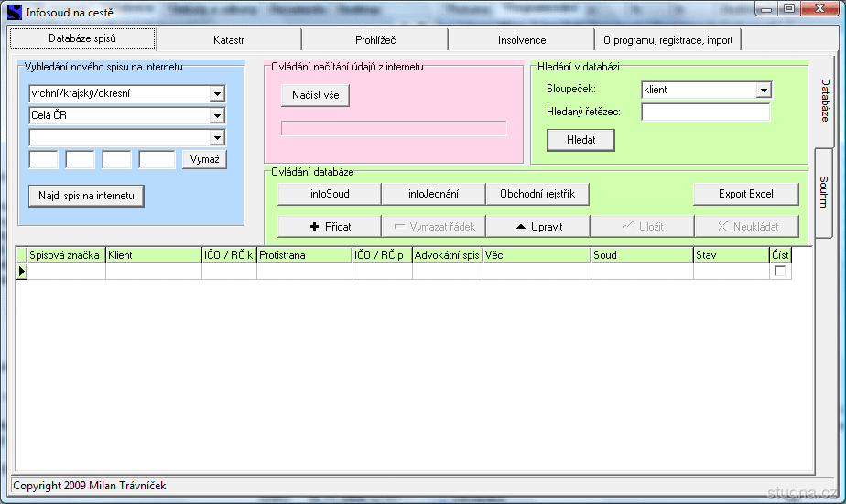Open the empty court selection dropdown
846x504 pixels.
pos(217,137)
